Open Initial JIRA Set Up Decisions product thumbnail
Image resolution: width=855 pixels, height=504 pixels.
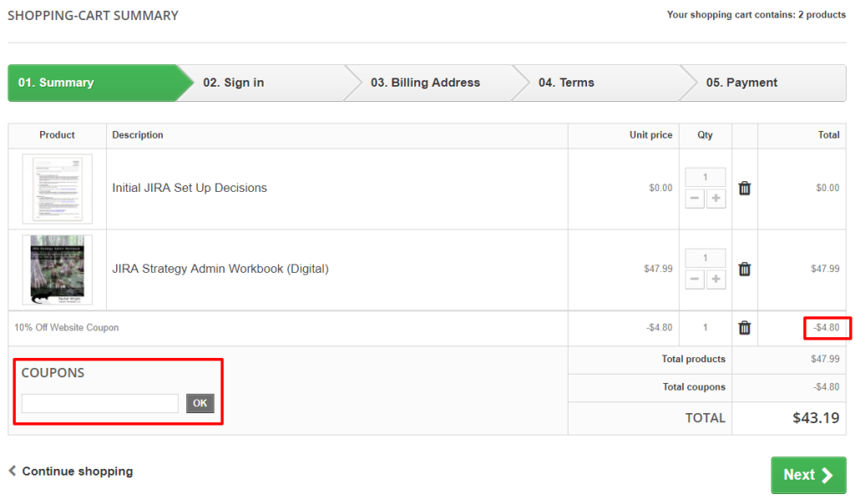(x=58, y=189)
